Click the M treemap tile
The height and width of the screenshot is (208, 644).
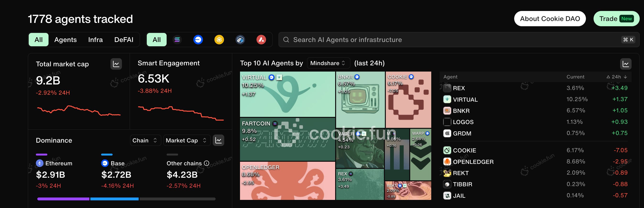point(397,154)
